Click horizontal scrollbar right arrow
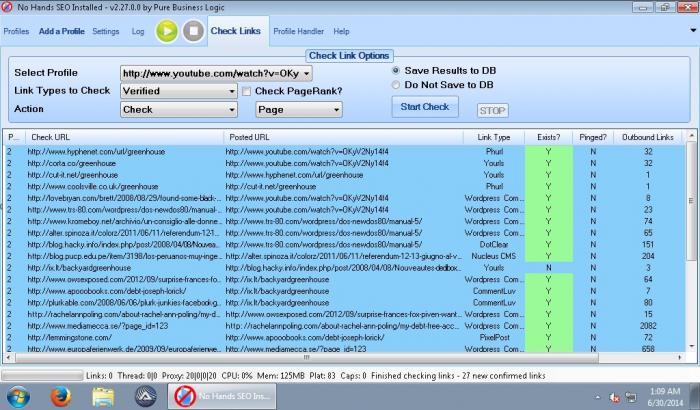Image resolution: width=700 pixels, height=410 pixels. point(680,357)
